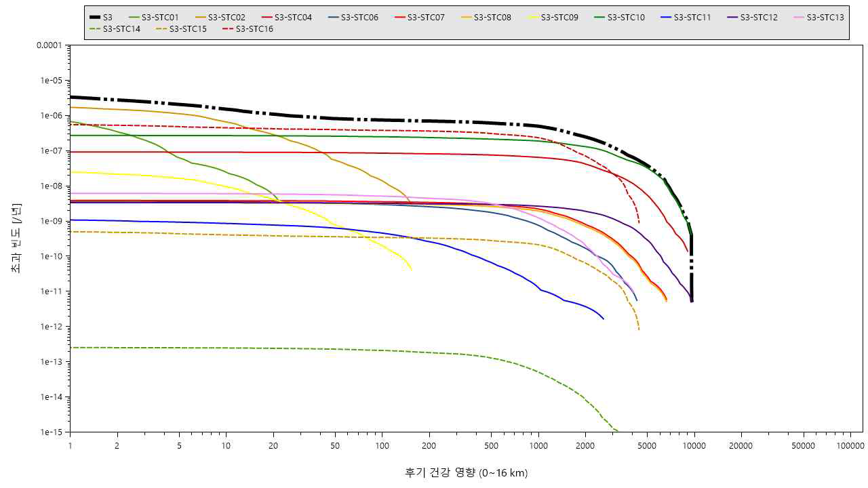This screenshot has width=868, height=488.
Task: Click the 1e-08 y-axis tick label
Action: pyautogui.click(x=52, y=186)
